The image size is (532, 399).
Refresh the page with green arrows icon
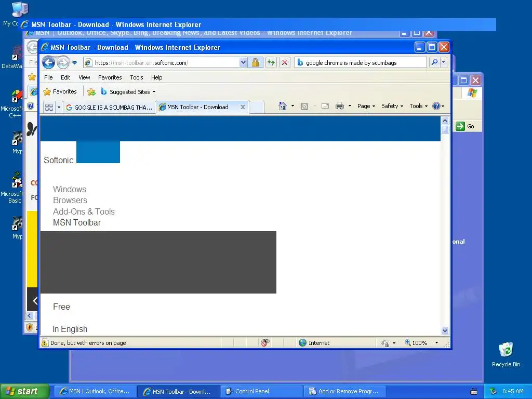271,63
